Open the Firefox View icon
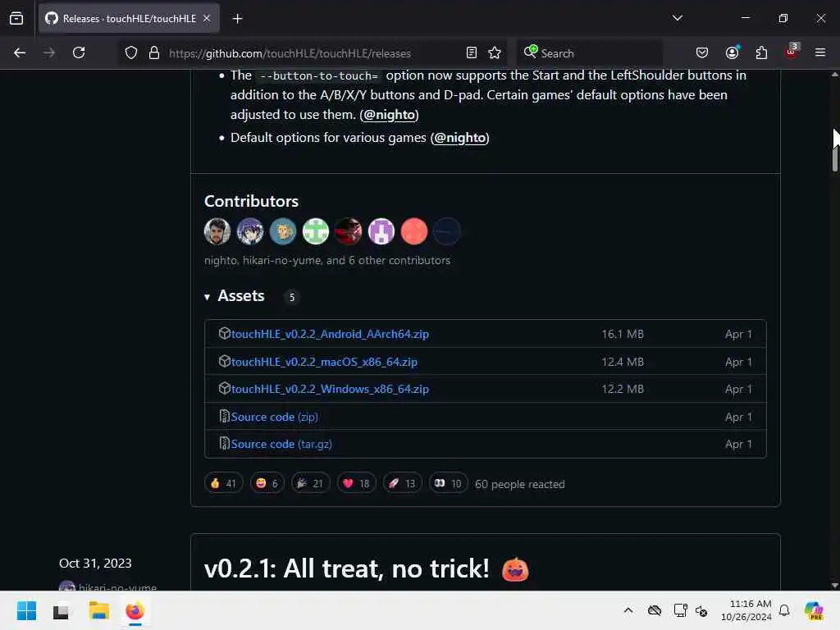The height and width of the screenshot is (630, 840). 16,19
